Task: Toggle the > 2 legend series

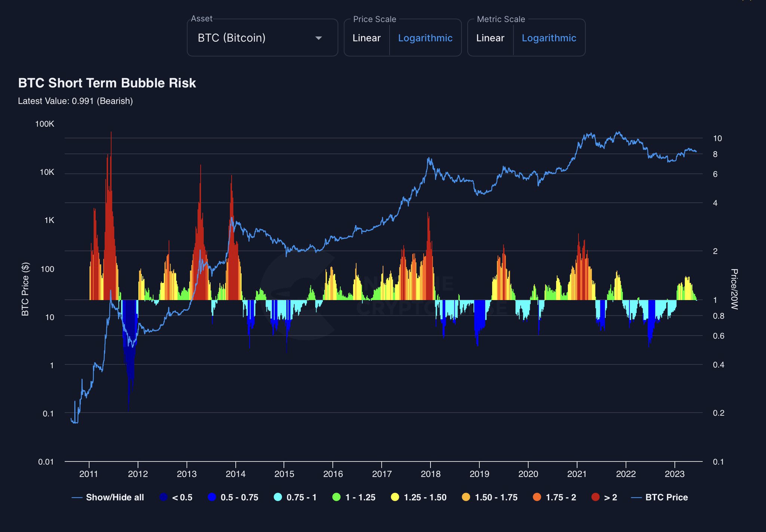Action: (604, 497)
